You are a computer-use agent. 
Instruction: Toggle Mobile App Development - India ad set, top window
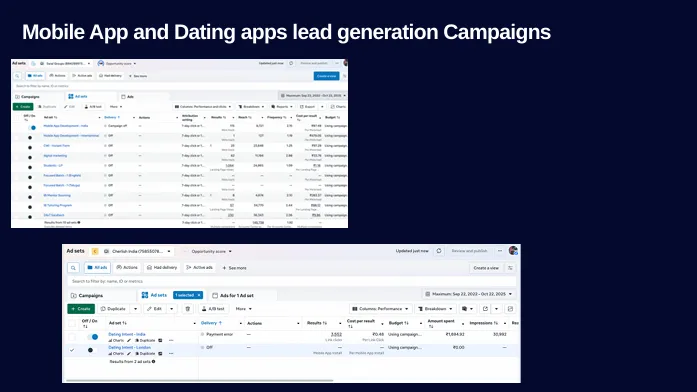click(32, 128)
